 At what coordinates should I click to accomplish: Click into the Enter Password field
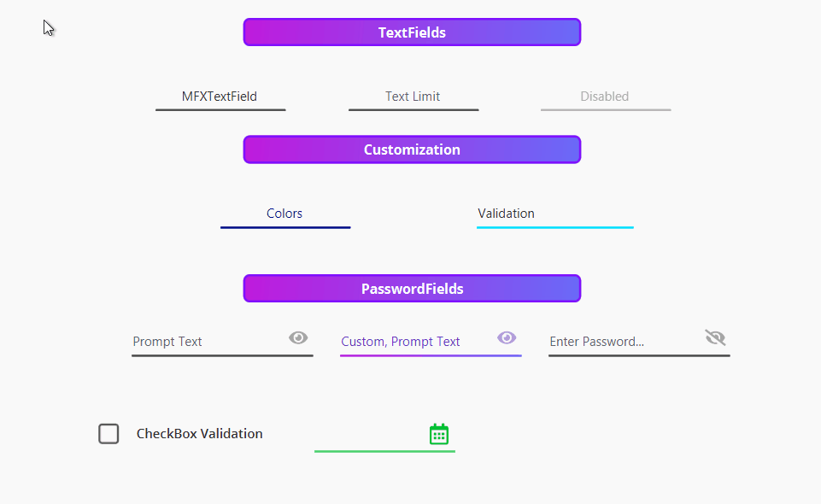[622, 342]
